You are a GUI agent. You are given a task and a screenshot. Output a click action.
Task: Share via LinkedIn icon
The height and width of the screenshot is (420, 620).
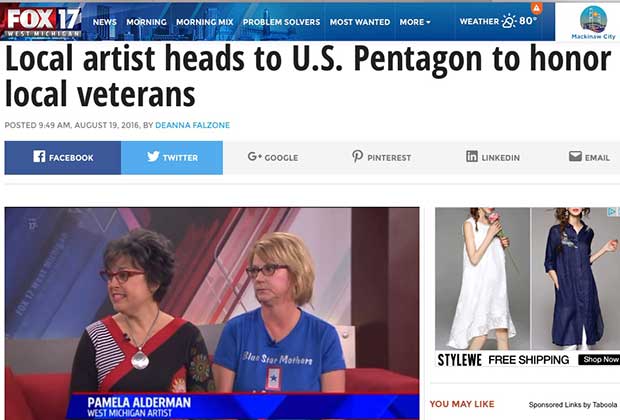coord(471,157)
